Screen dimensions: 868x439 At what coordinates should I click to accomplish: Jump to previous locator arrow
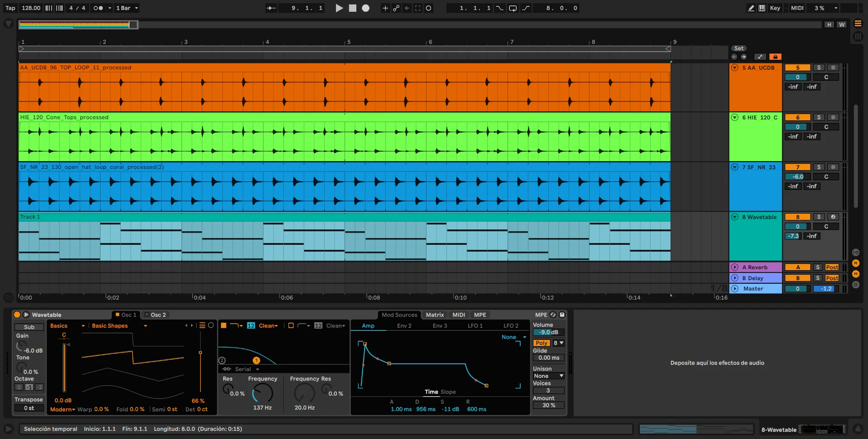coord(734,57)
